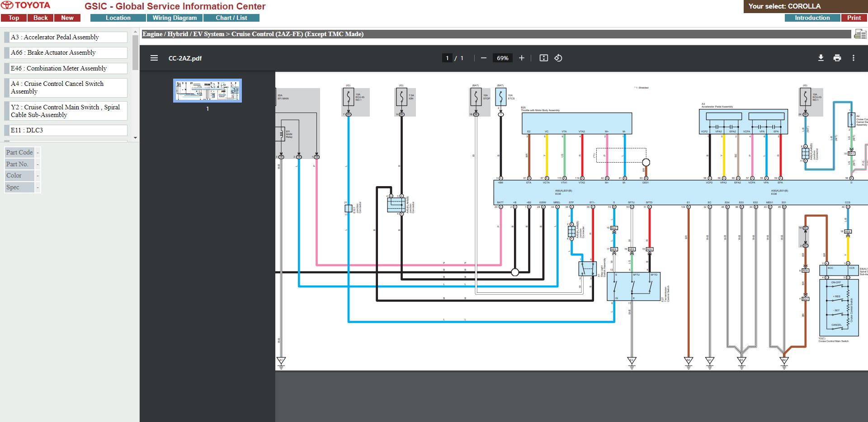Click parts list scroll down arrow
Viewport: 868px width, 422px height.
tap(136, 138)
